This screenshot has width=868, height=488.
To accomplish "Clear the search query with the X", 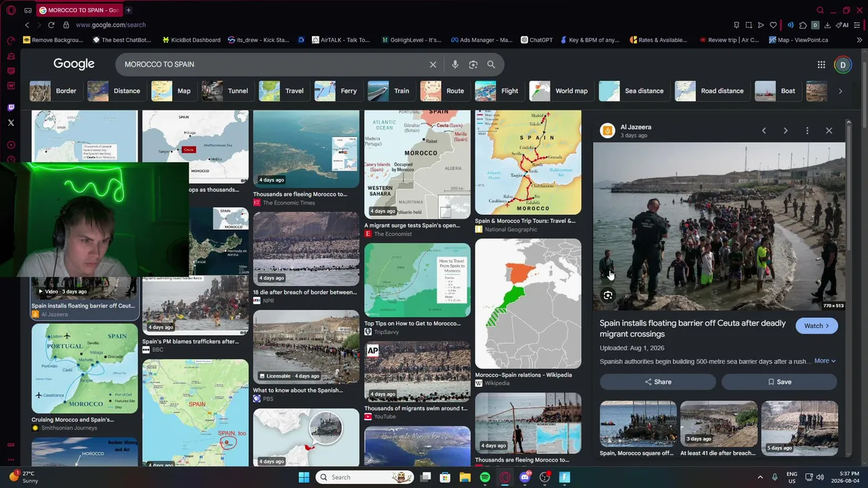I will pyautogui.click(x=433, y=64).
